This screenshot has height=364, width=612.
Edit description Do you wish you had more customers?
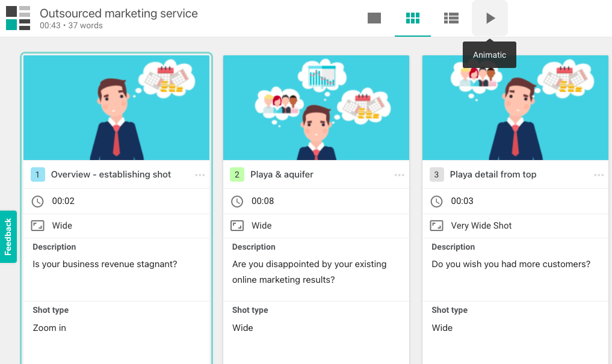click(x=511, y=264)
